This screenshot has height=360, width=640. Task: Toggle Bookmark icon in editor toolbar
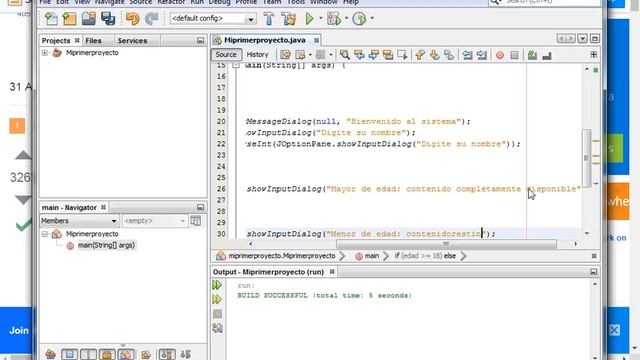(449, 55)
